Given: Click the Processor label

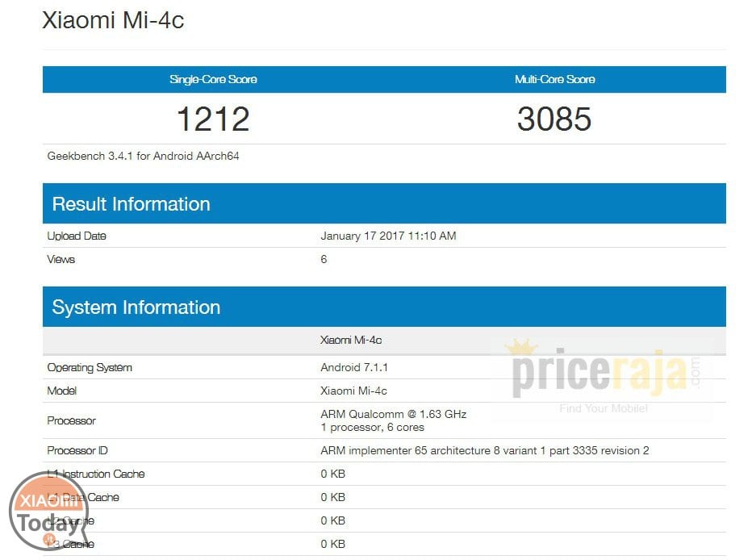Looking at the screenshot, I should pyautogui.click(x=72, y=420).
